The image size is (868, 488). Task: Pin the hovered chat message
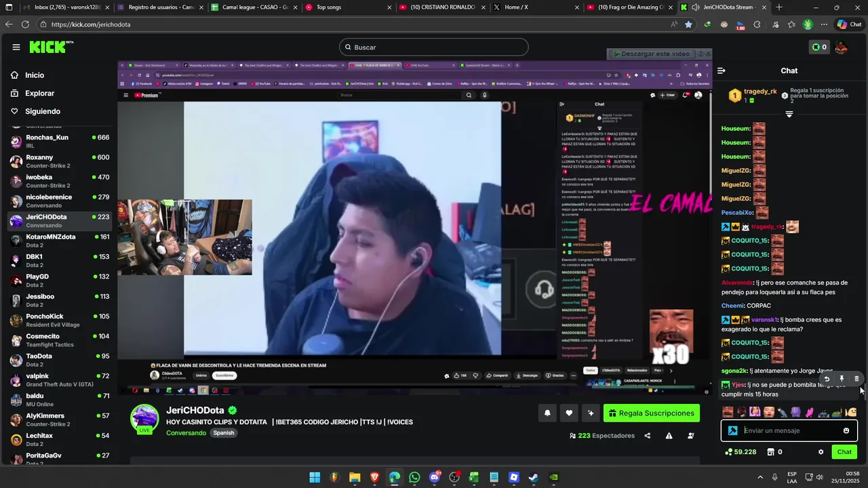point(842,379)
